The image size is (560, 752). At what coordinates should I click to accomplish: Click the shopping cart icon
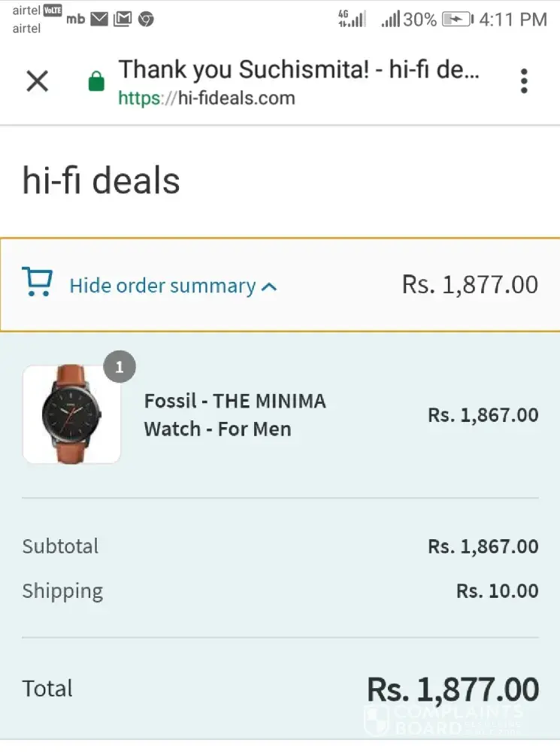coord(37,283)
